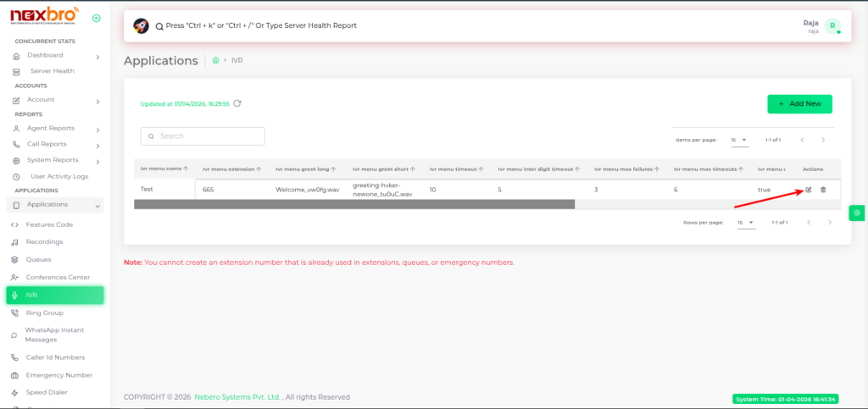Click the home icon in breadcrumb
868x409 pixels.
216,61
